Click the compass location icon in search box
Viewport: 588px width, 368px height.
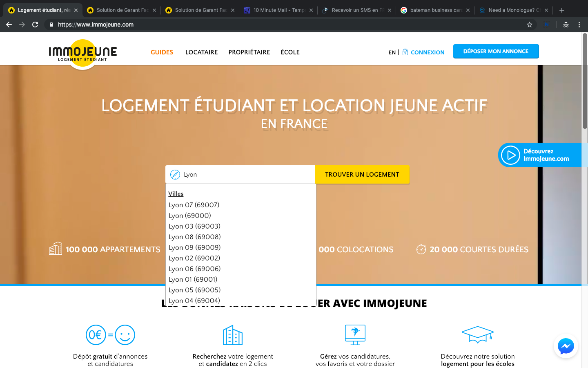click(175, 175)
